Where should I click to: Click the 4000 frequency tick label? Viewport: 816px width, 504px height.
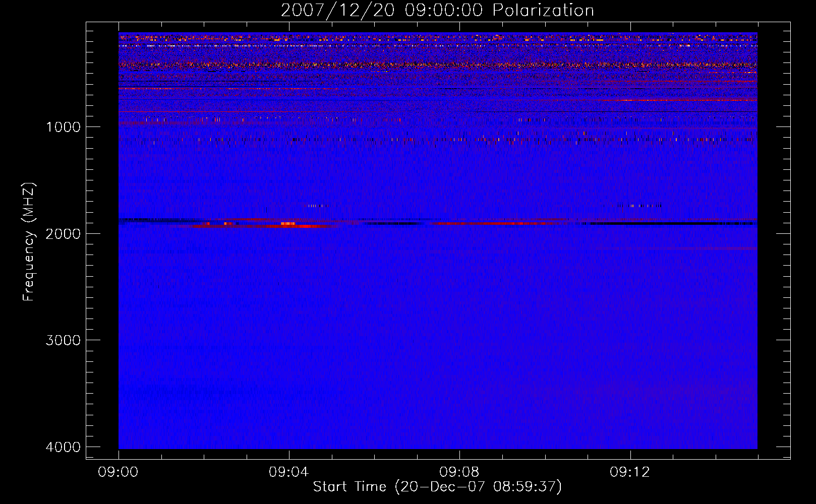63,447
